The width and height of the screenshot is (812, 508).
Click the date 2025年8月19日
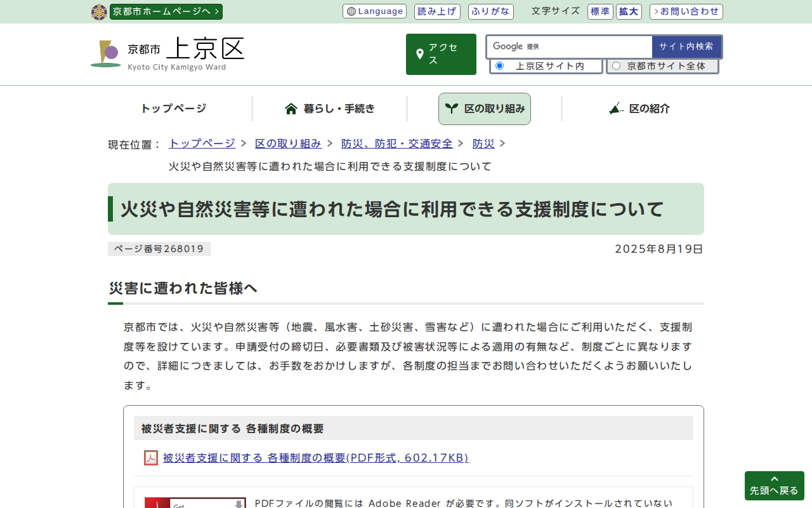click(659, 249)
